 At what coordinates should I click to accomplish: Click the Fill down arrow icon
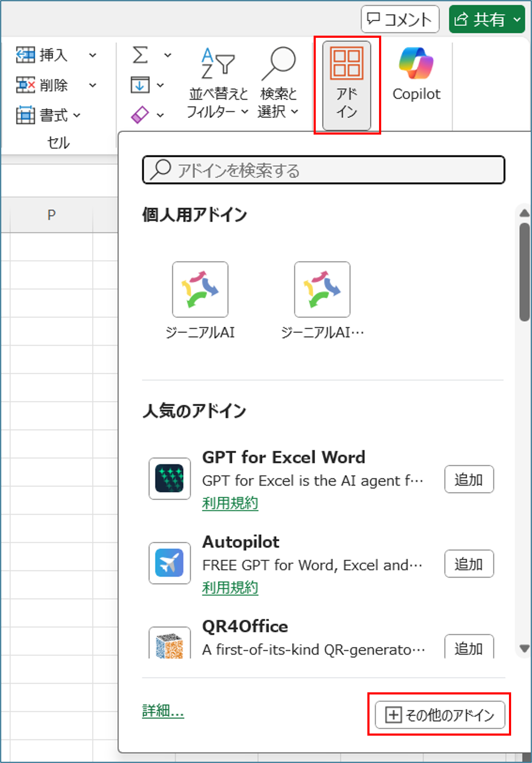[140, 85]
